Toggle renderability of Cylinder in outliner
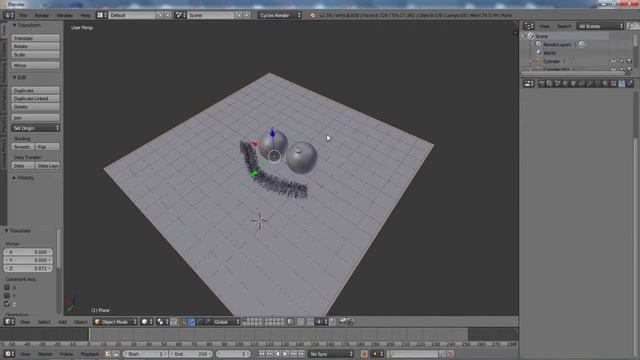 [x=629, y=61]
